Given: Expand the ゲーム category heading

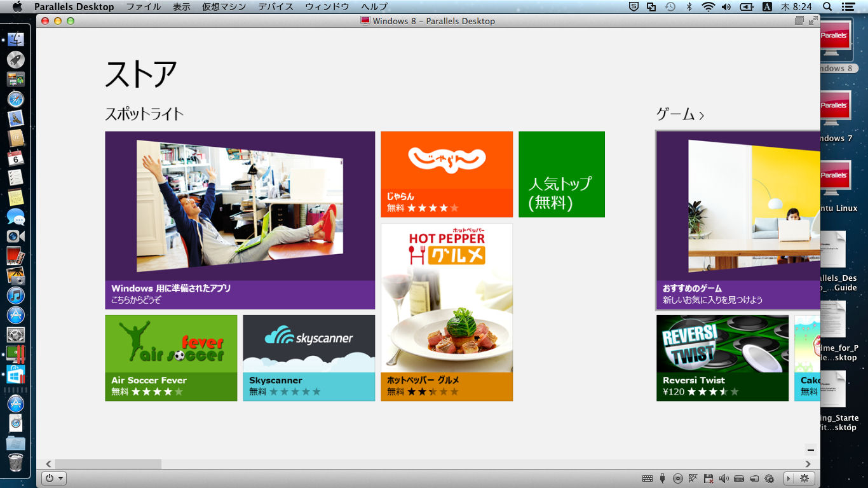Looking at the screenshot, I should tap(681, 114).
